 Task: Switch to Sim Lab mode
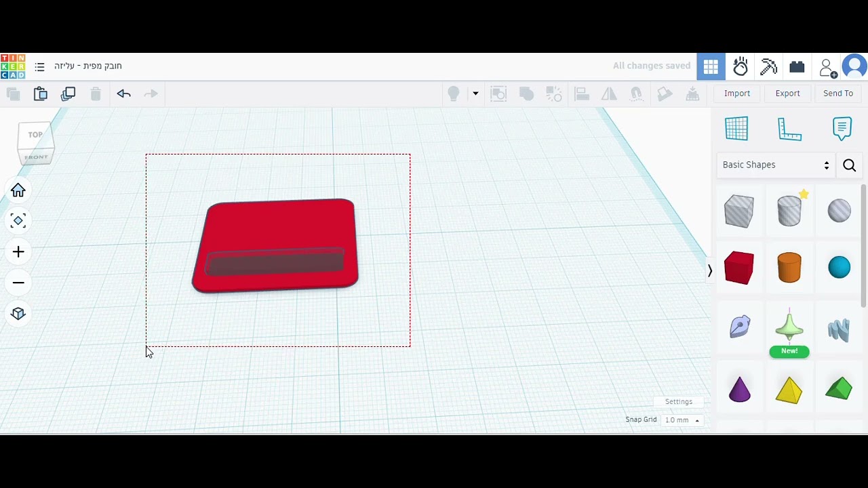click(741, 67)
